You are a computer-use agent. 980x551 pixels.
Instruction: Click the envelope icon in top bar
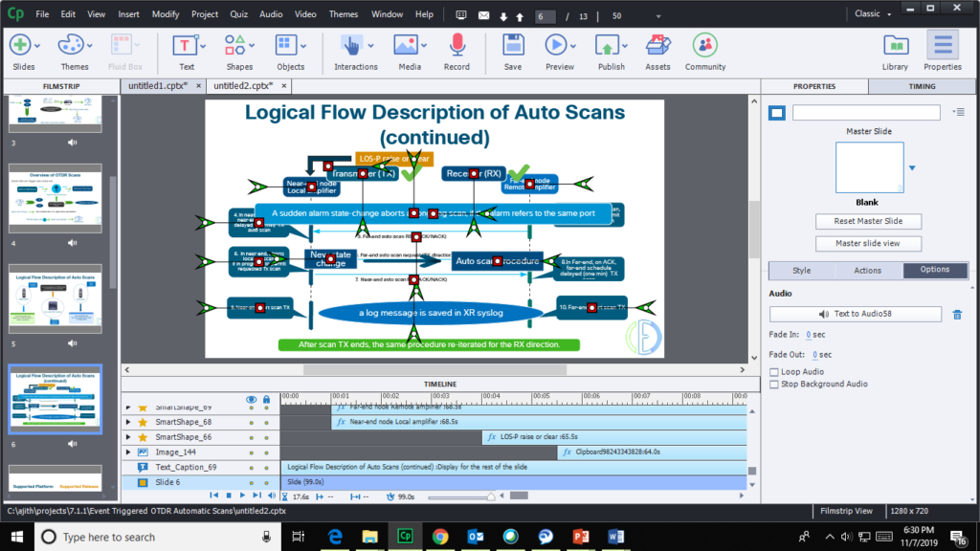pyautogui.click(x=483, y=15)
